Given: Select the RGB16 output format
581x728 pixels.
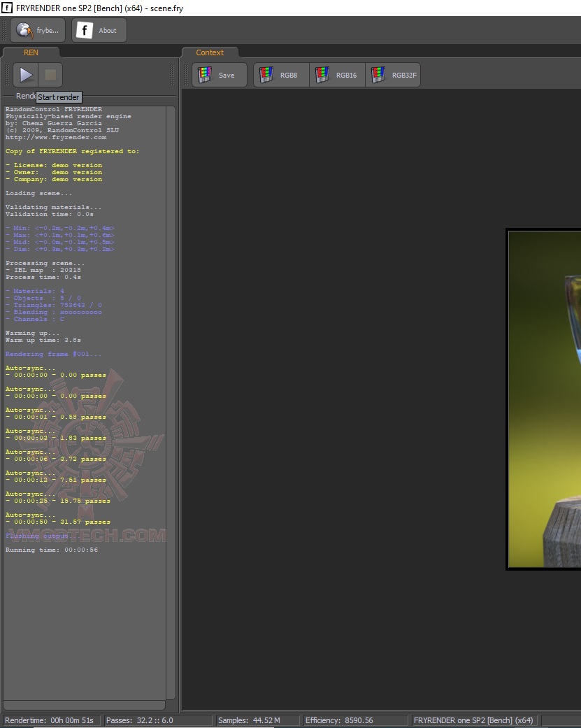Looking at the screenshot, I should coord(338,75).
